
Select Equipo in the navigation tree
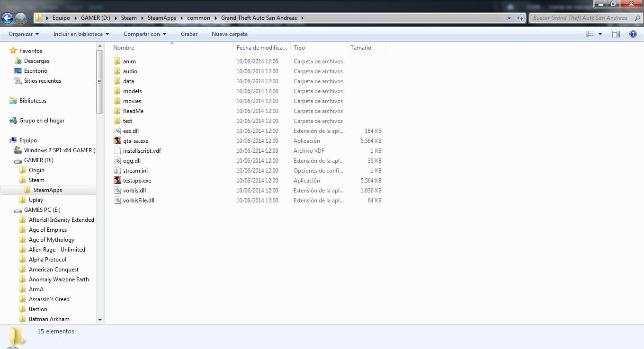tap(28, 140)
